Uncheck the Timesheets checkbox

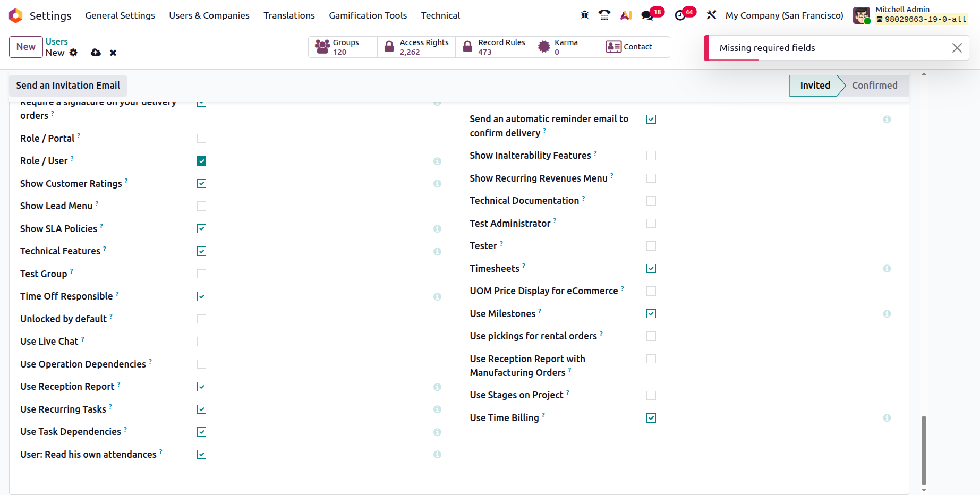coord(651,268)
